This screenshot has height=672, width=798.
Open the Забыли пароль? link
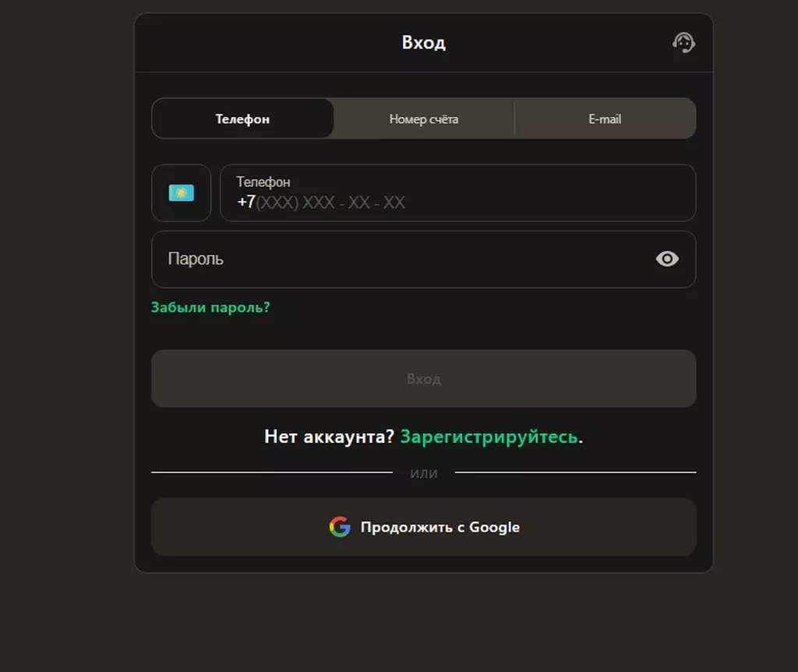210,307
